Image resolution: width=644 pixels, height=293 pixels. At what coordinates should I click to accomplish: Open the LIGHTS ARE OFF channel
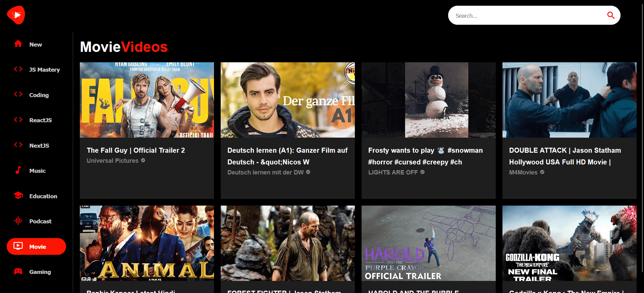[393, 172]
